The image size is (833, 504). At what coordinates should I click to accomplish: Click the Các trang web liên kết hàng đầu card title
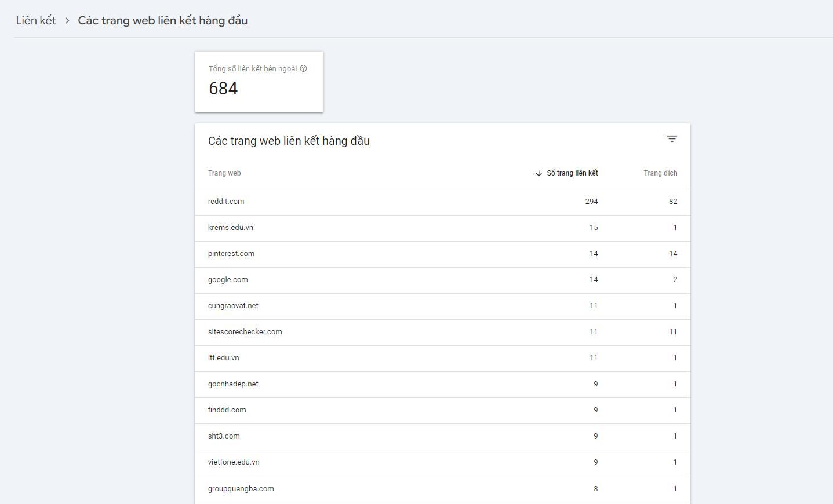(289, 141)
